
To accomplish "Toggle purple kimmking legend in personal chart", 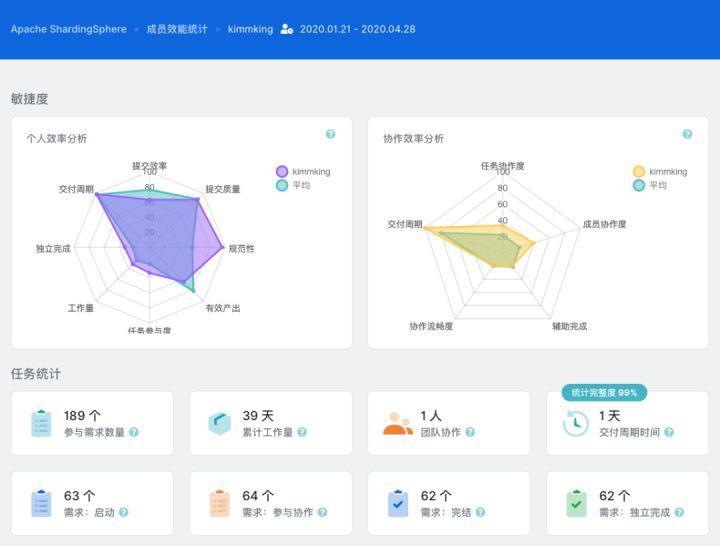I will click(x=303, y=172).
